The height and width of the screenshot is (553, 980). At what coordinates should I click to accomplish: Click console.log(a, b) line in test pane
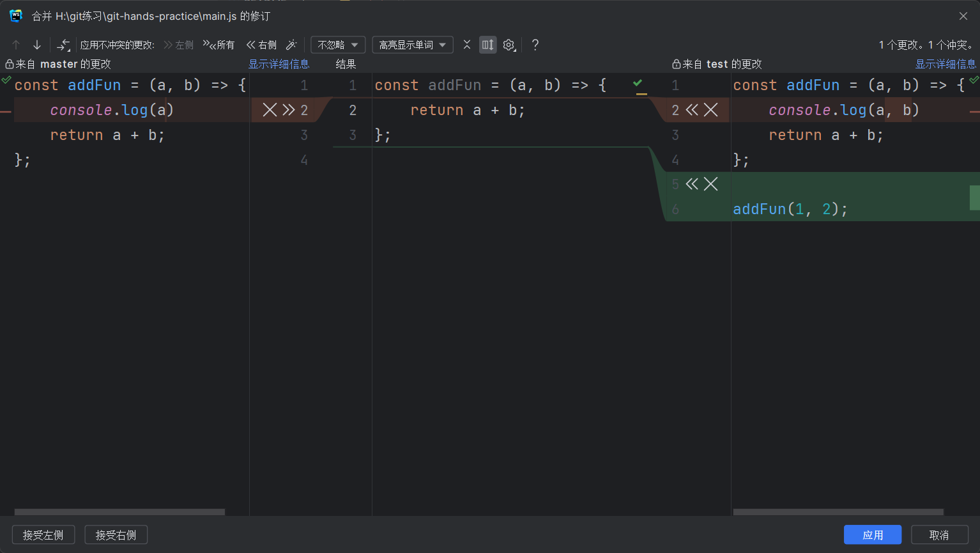843,110
